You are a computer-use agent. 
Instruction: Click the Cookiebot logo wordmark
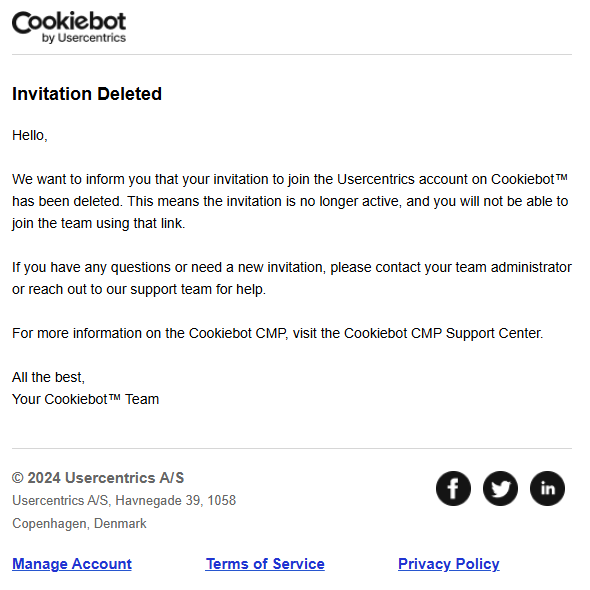(69, 22)
